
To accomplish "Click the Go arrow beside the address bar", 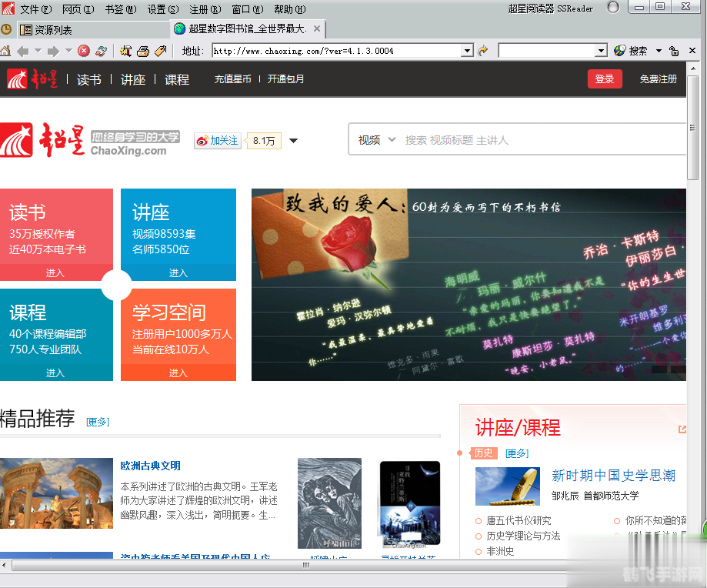I will (x=483, y=51).
